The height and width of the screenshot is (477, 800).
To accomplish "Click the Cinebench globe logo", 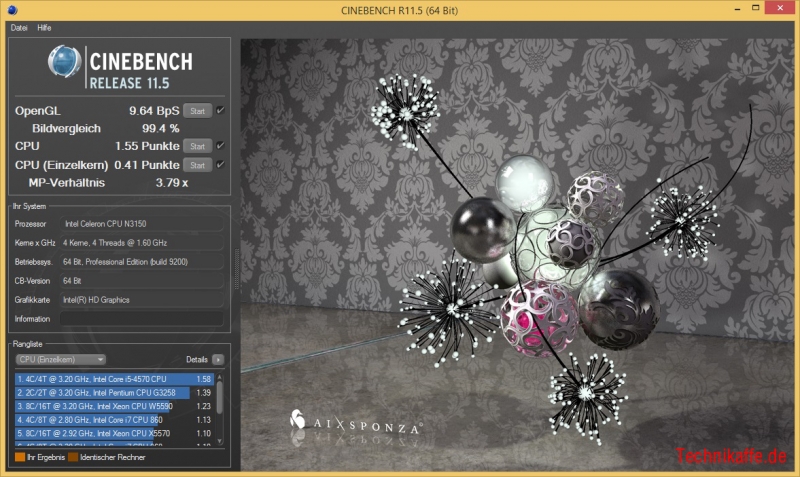I will point(64,61).
